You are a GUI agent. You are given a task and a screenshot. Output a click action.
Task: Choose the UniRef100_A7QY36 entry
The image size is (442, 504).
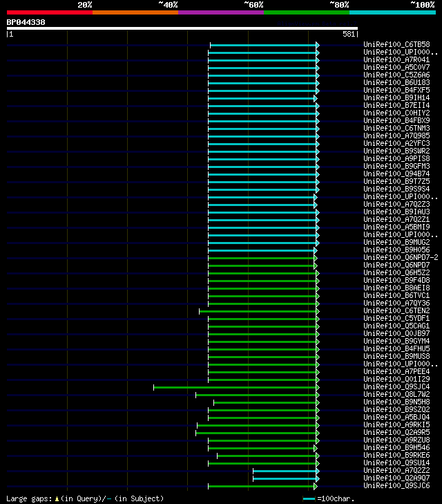click(396, 303)
